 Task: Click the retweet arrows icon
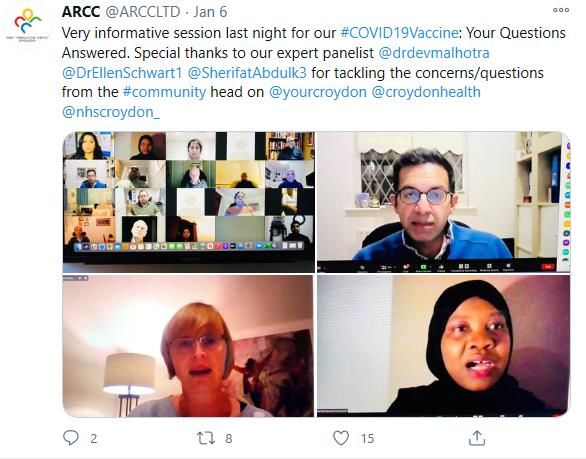click(206, 438)
